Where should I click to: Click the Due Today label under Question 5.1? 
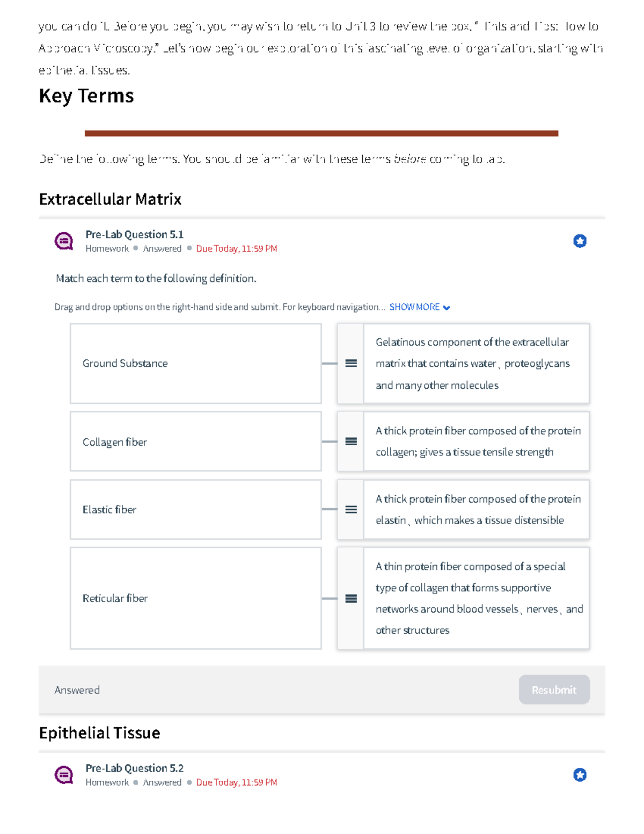click(236, 249)
